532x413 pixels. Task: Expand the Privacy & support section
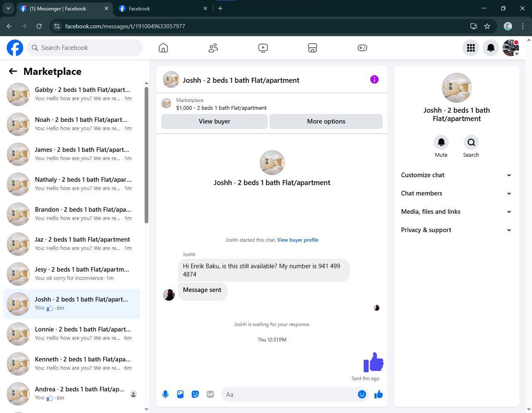click(x=456, y=230)
